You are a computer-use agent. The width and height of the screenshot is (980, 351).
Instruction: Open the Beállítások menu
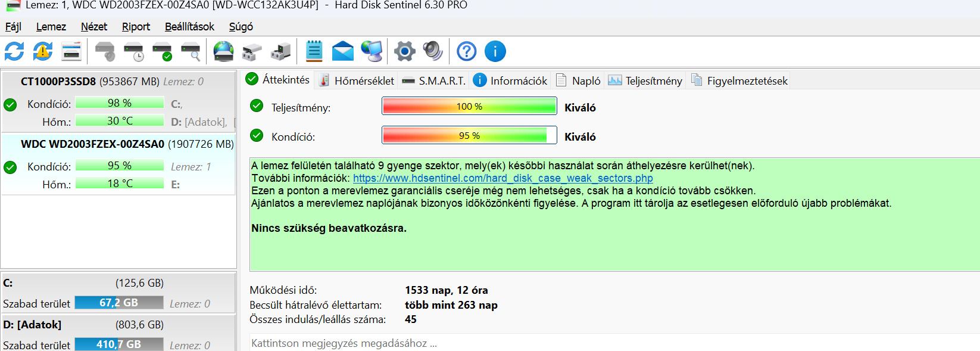tap(189, 27)
